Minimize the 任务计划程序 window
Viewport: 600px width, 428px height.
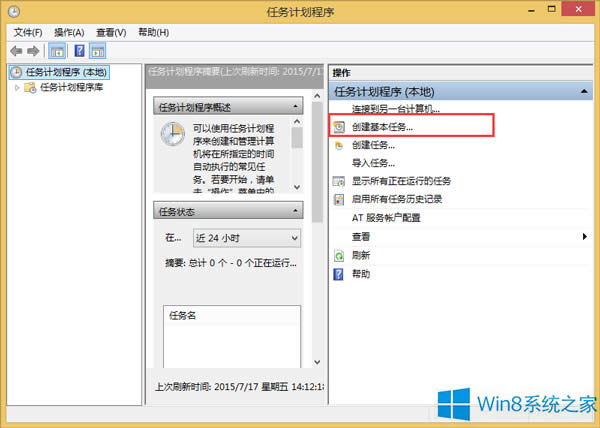click(x=532, y=10)
